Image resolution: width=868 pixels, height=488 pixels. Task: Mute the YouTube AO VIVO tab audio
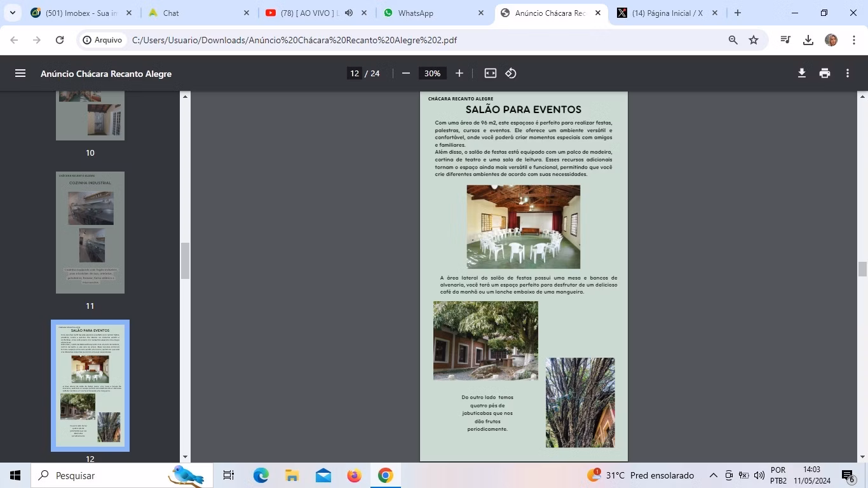coord(349,13)
